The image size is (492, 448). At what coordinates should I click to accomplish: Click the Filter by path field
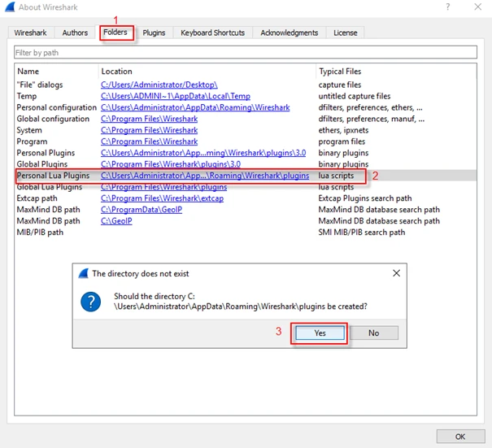(x=246, y=53)
